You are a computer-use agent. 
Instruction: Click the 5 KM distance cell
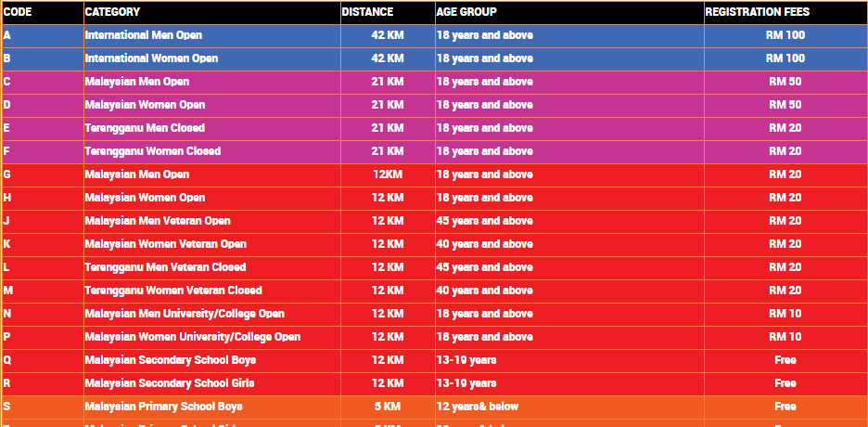pyautogui.click(x=388, y=408)
